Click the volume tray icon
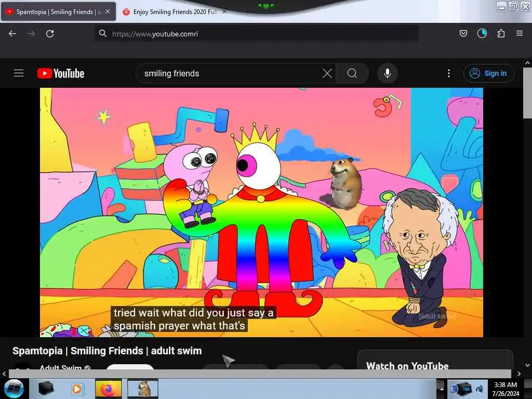Screen dimensions: 532x399 click(480, 389)
